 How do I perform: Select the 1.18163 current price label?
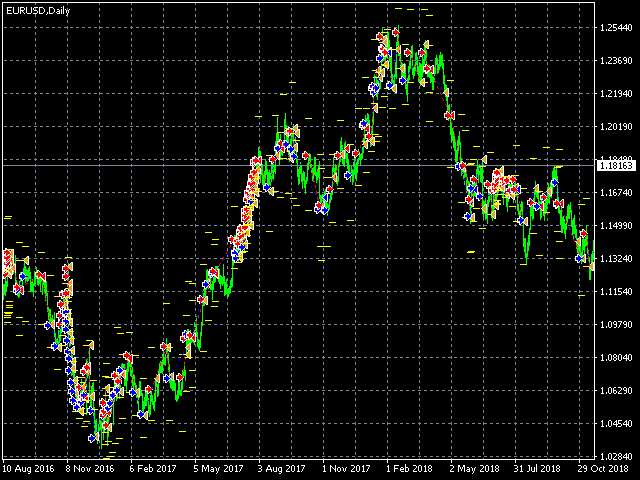coord(616,166)
